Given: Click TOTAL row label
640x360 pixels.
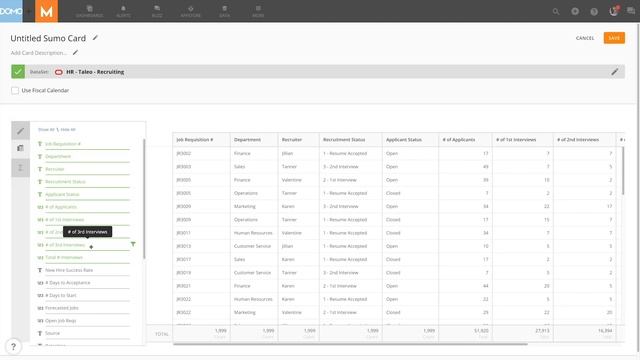Looking at the screenshot, I should click(x=162, y=334).
